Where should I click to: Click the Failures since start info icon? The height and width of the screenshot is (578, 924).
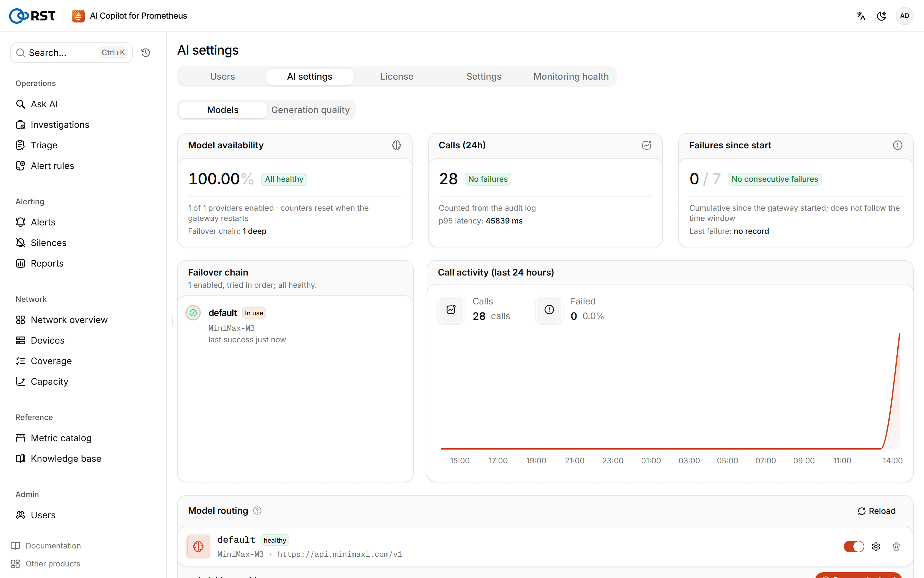[x=897, y=145]
